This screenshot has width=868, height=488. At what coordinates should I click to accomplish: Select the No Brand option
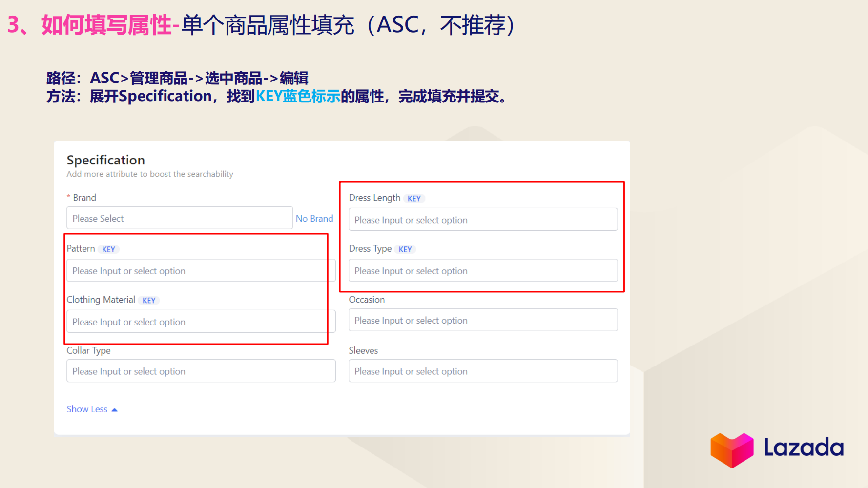314,218
